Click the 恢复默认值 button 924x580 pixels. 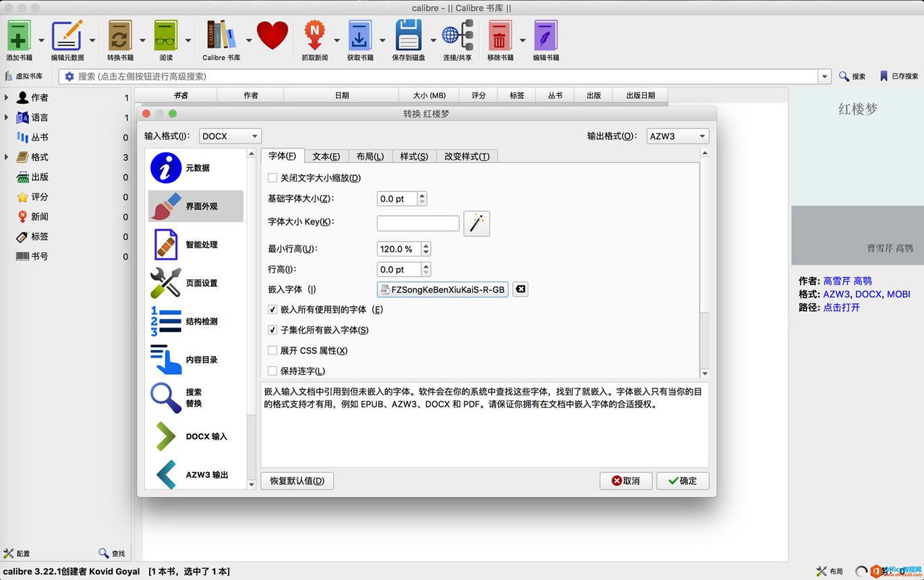point(297,481)
